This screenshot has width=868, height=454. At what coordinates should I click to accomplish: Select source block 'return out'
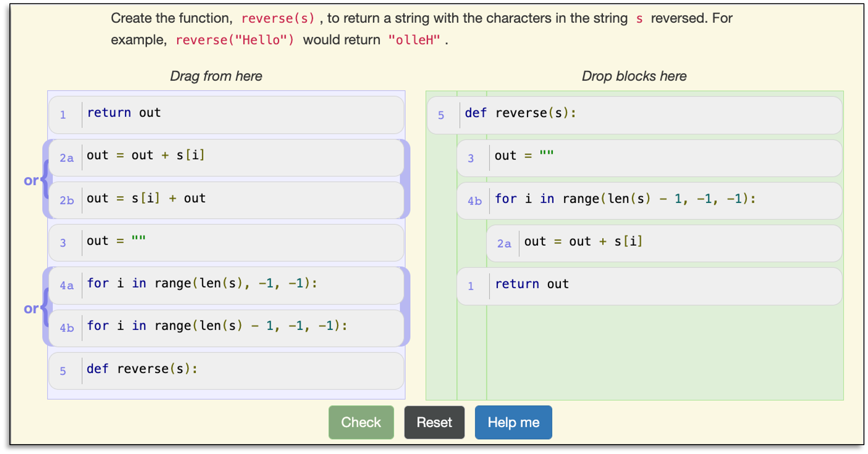coord(226,115)
